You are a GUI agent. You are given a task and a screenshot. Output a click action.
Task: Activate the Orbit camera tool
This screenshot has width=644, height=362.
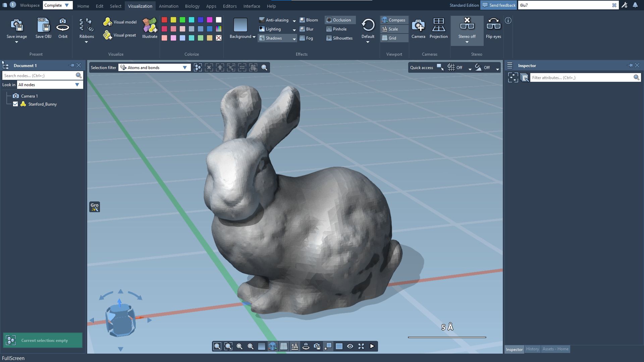tap(63, 25)
